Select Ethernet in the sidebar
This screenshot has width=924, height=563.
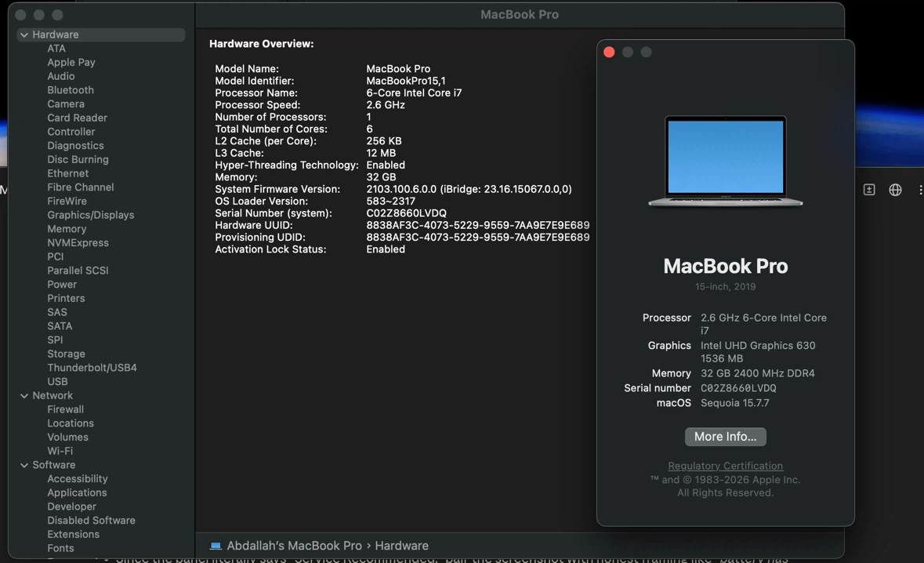click(67, 173)
